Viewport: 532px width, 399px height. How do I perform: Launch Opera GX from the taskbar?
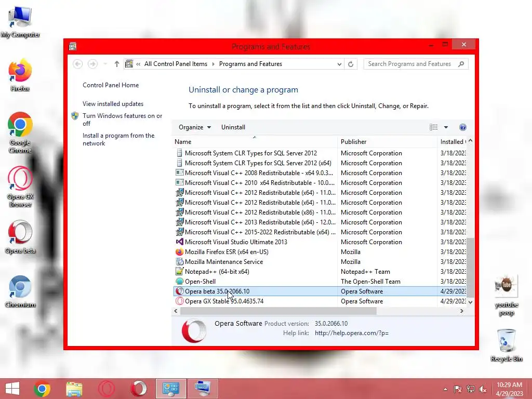[x=106, y=389]
